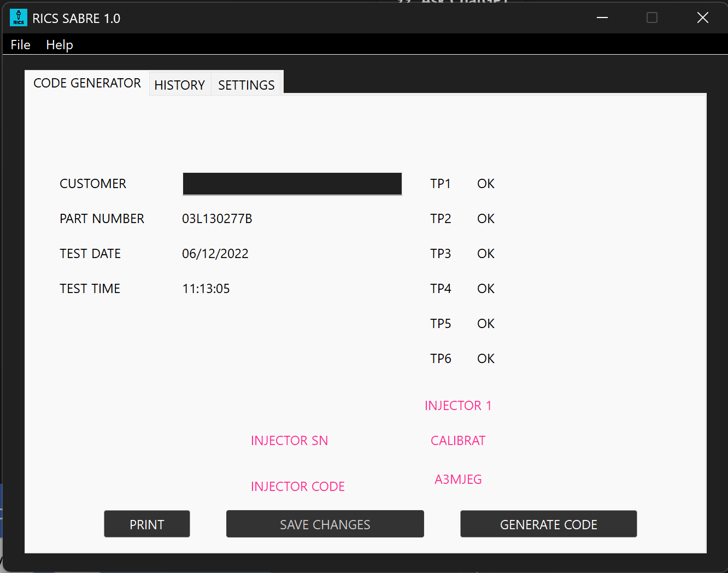Click the TEST DATE label

point(90,254)
